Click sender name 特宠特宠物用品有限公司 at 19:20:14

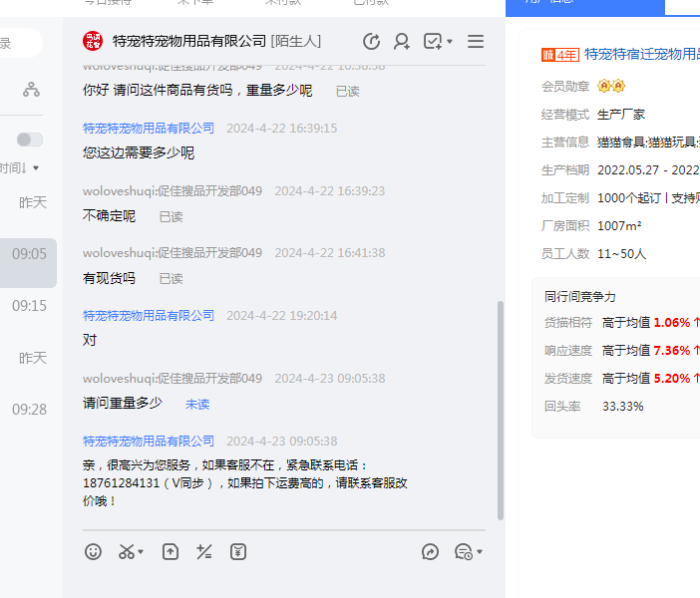(149, 315)
